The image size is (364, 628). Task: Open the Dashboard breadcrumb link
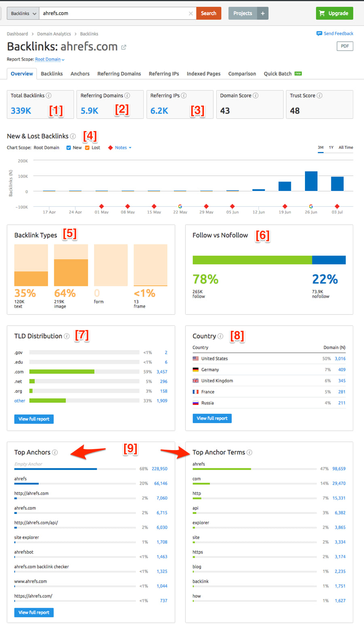pos(17,34)
